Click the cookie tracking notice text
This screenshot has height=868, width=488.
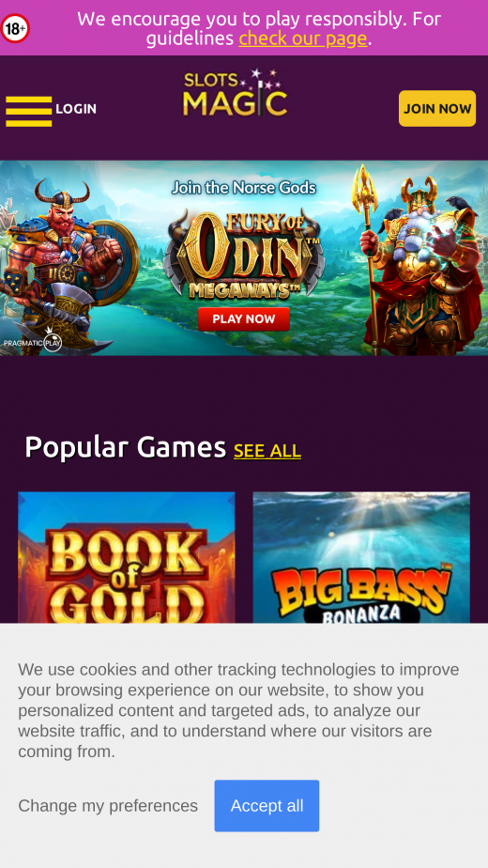tap(238, 710)
